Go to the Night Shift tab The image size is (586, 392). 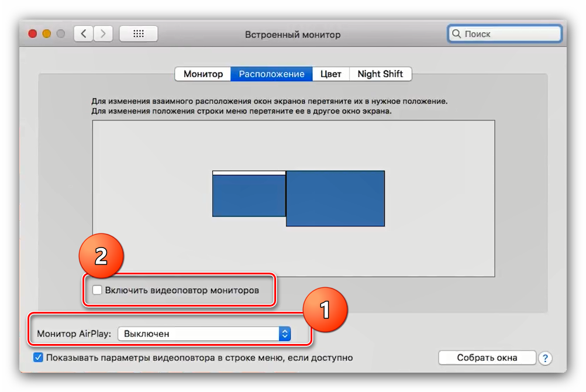click(380, 74)
